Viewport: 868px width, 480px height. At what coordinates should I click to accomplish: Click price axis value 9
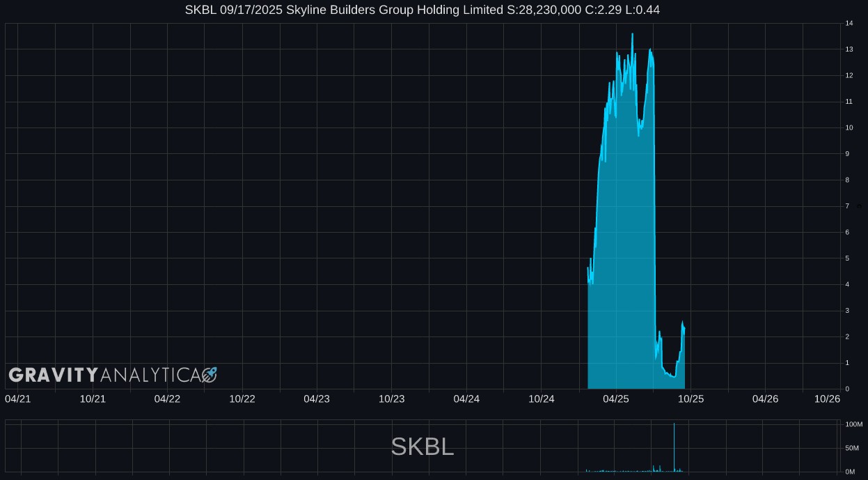tap(847, 154)
